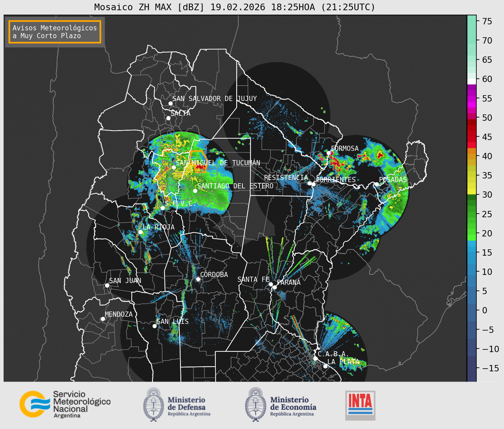Click the 0 value on the color scale

coord(485,310)
